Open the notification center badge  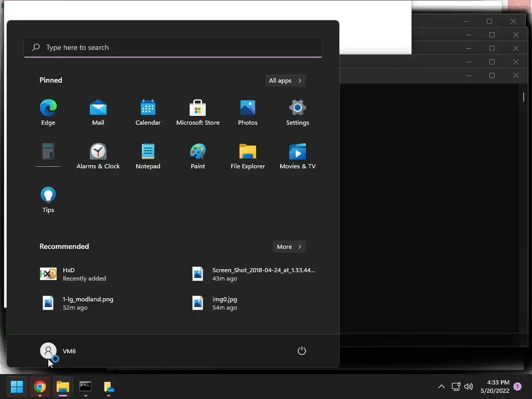pos(517,387)
